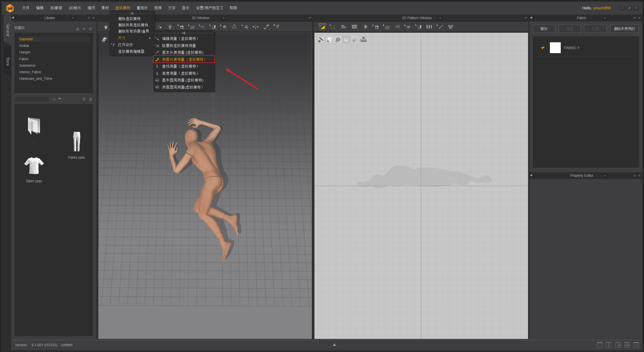Select the polygon pattern tool in 2D toolbar

pos(343,27)
